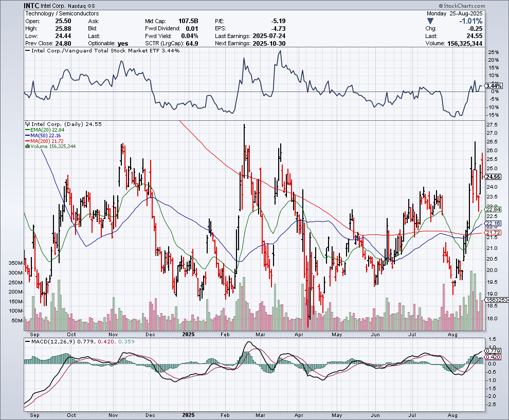The height and width of the screenshot is (420, 509).
Task: Click the Open price value 25.50
Action: pos(63,21)
